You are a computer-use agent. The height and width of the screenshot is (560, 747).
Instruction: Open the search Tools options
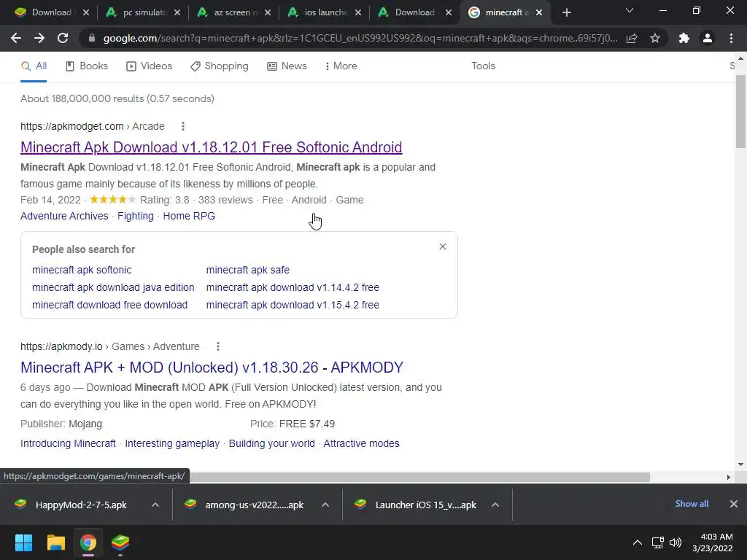pos(483,66)
